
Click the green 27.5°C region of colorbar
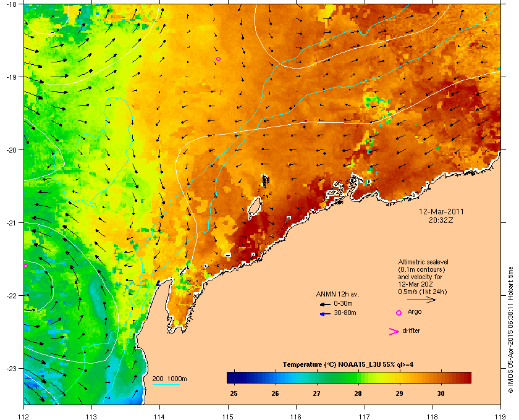337,377
